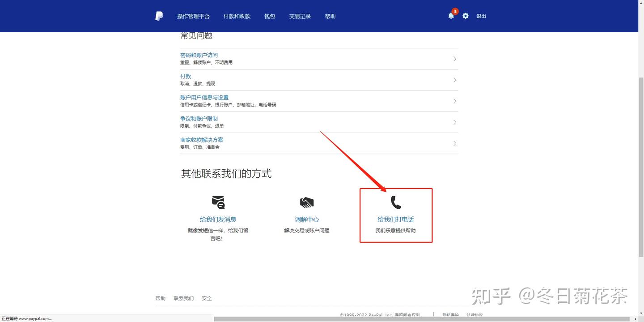Select the phone icon for 给我们打电话
This screenshot has width=644, height=322.
click(395, 202)
